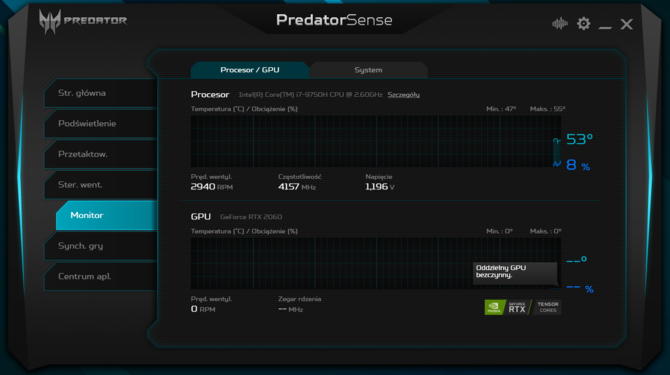Screen dimensions: 670x375
Task: Click the Predator logo
Action: [x=83, y=21]
